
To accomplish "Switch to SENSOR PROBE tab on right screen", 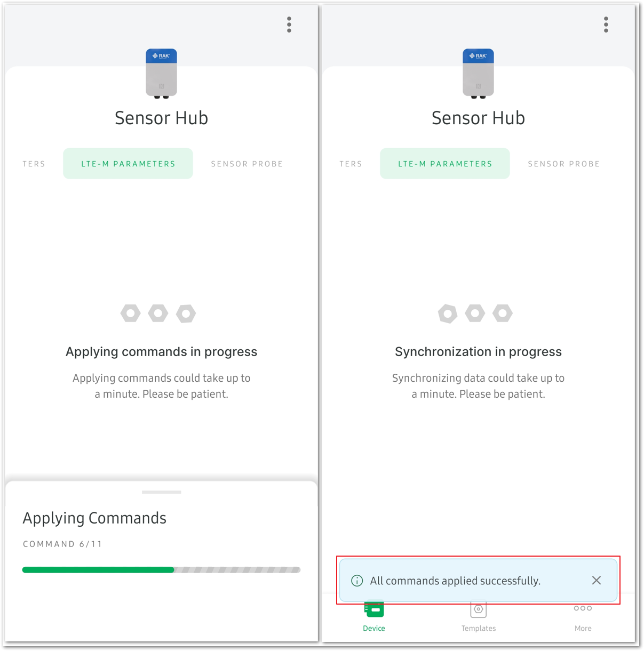I will (564, 164).
